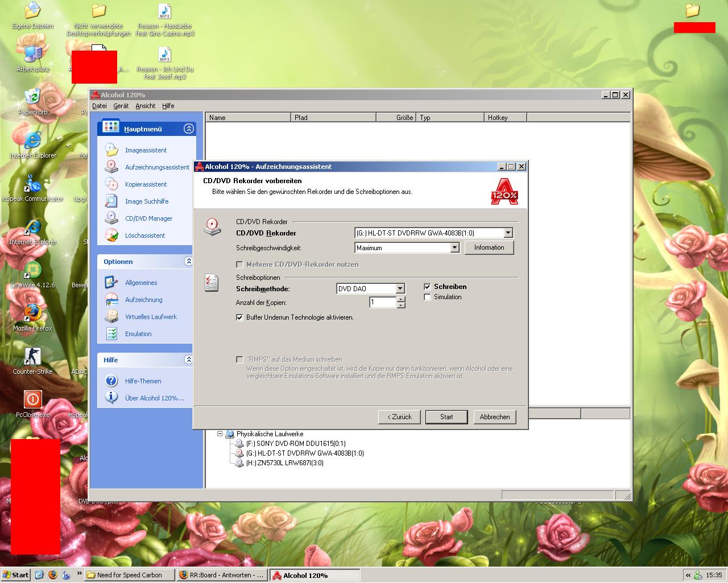Select the PcClose.exe desktop icon
The width and height of the screenshot is (728, 583).
(32, 400)
